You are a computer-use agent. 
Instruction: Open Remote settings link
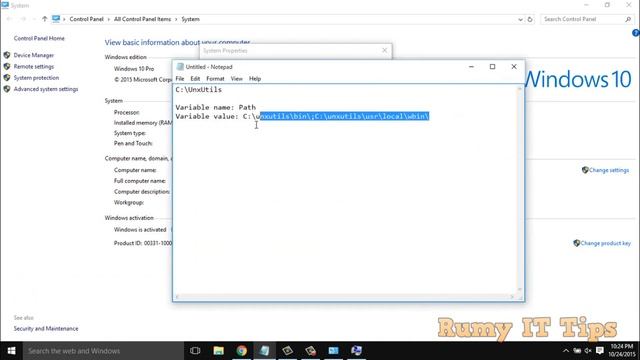[x=33, y=67]
